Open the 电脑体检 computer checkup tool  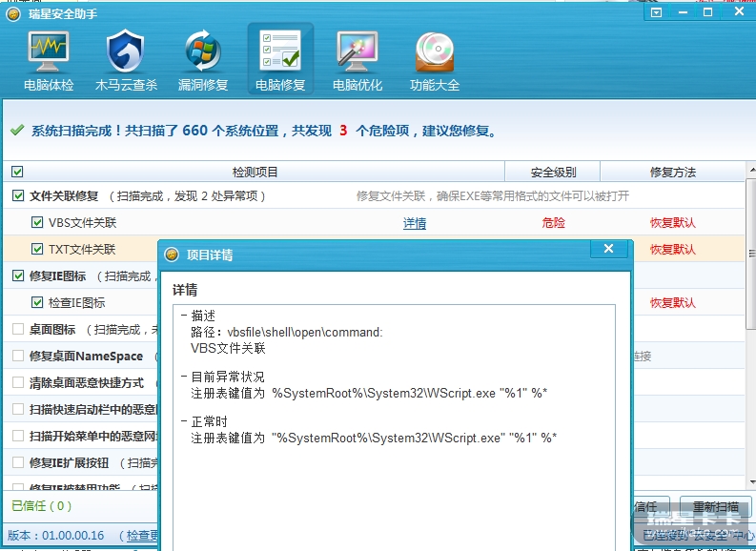49,60
